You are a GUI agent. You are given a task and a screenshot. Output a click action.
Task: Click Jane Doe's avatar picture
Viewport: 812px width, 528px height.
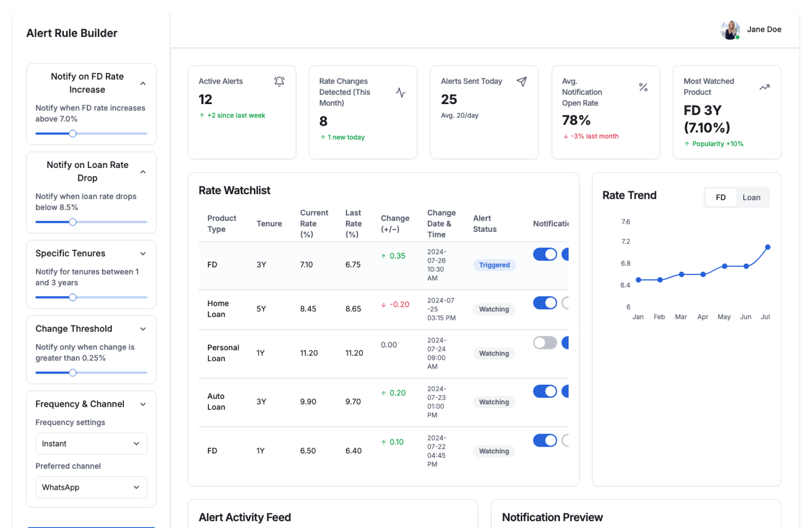730,30
